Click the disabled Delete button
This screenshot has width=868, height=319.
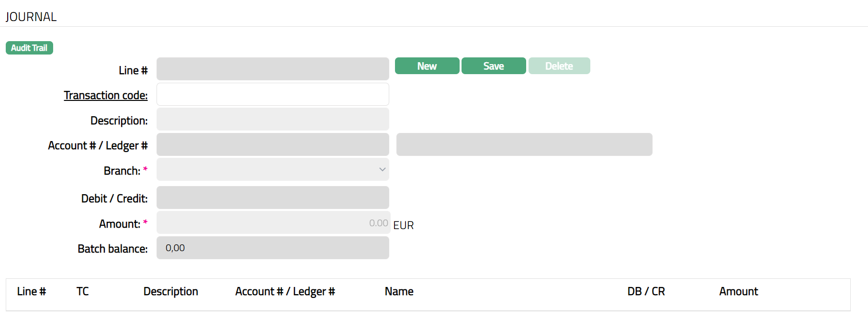tap(559, 66)
